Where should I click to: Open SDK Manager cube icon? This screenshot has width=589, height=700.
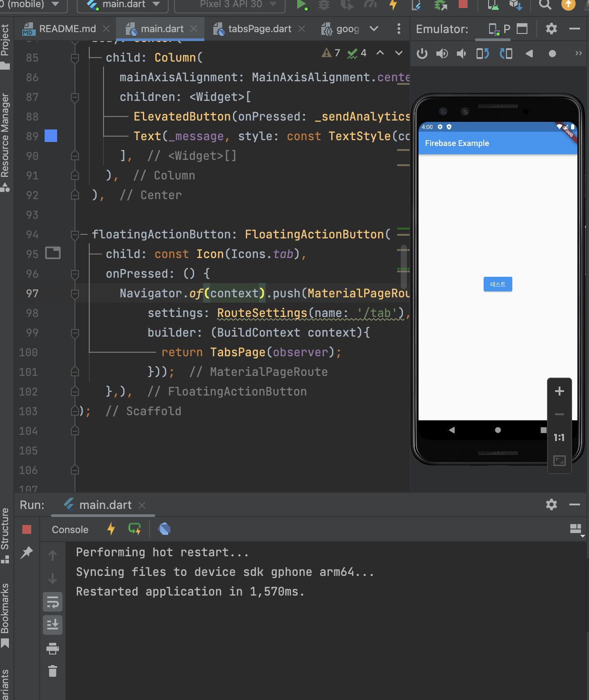point(516,5)
